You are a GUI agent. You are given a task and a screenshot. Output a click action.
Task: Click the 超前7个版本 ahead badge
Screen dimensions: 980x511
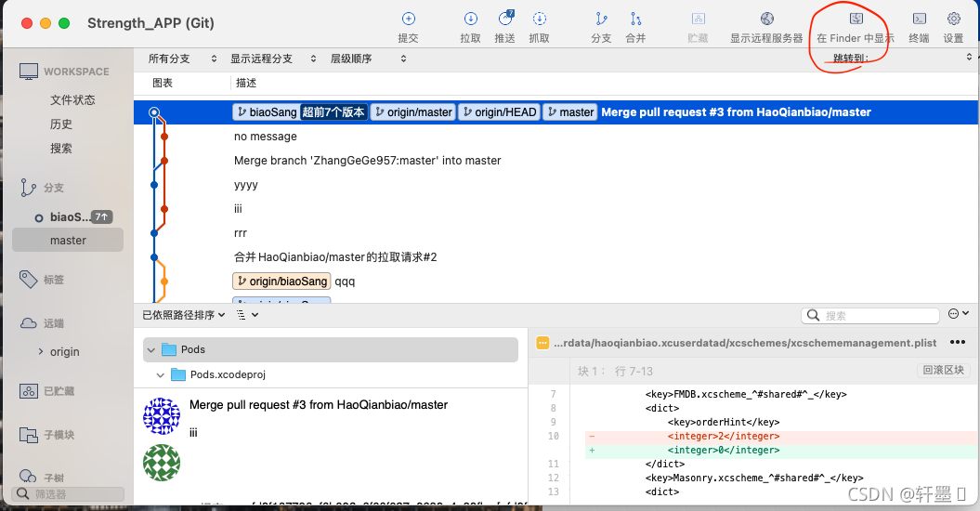click(x=333, y=112)
